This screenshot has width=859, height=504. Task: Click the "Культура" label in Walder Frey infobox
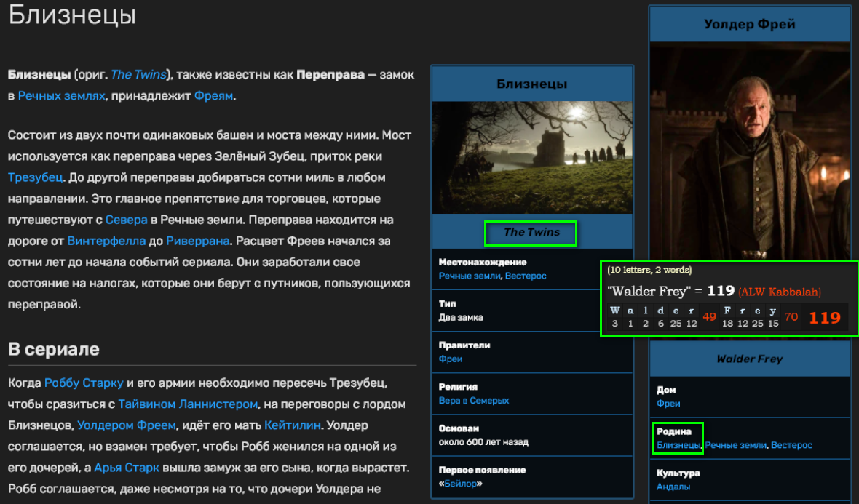point(678,473)
